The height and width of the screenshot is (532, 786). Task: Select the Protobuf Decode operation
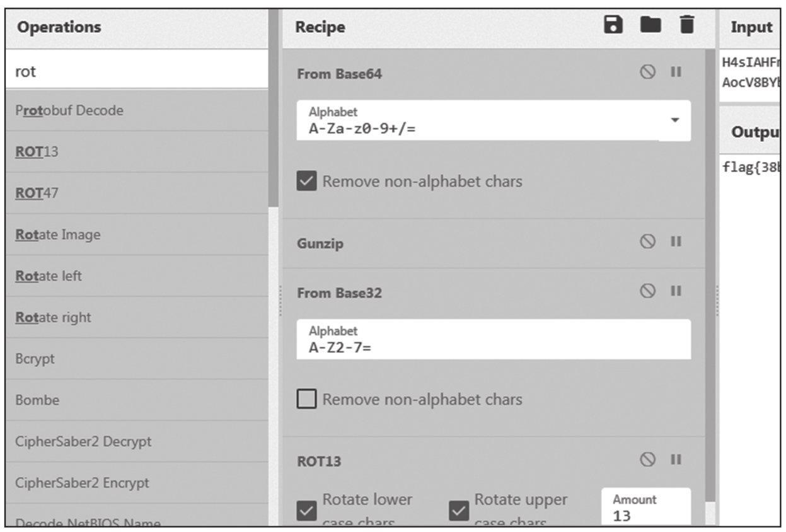click(69, 110)
